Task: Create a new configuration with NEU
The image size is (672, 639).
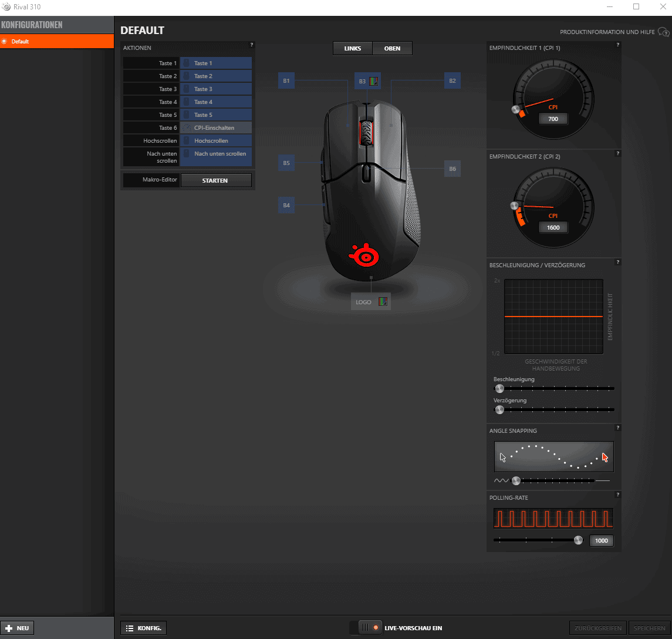Action: (17, 628)
